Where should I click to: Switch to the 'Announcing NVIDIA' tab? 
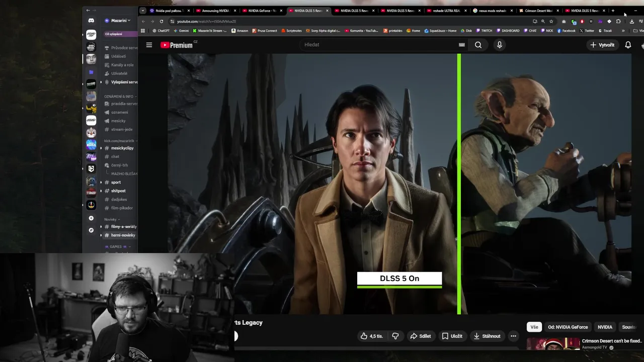(x=216, y=11)
